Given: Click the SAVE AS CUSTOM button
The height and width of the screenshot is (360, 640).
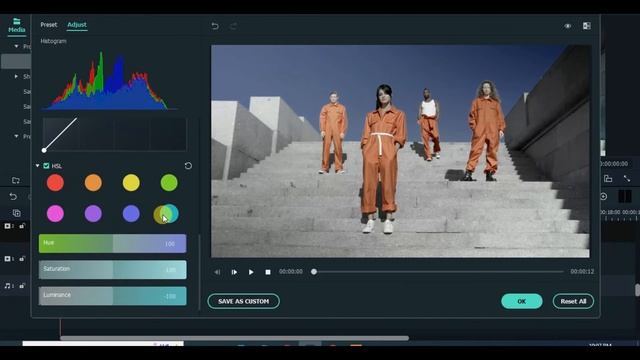Looking at the screenshot, I should [243, 301].
